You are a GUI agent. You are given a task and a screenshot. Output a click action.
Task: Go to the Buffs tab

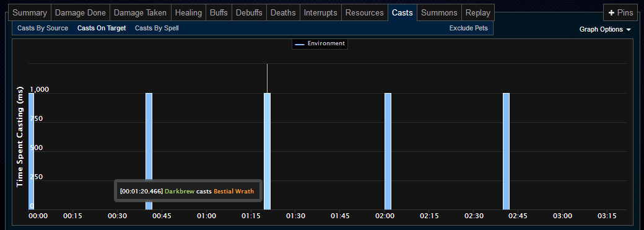click(x=219, y=13)
